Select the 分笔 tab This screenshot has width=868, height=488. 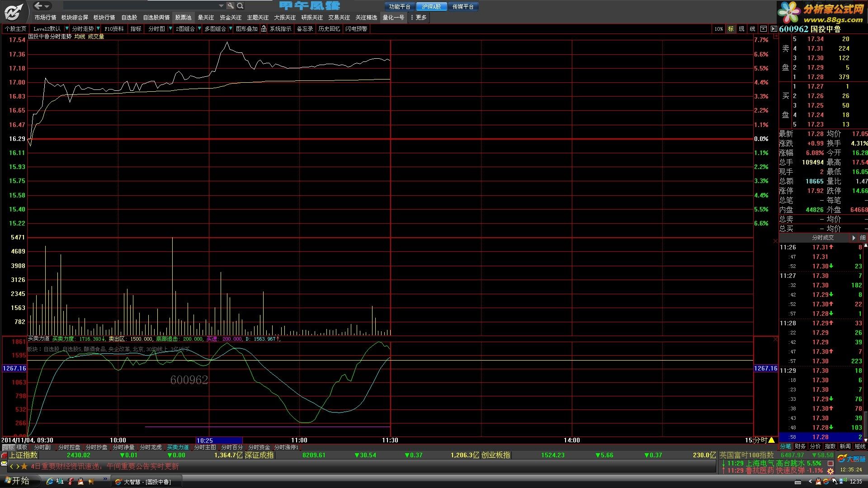pyautogui.click(x=786, y=446)
